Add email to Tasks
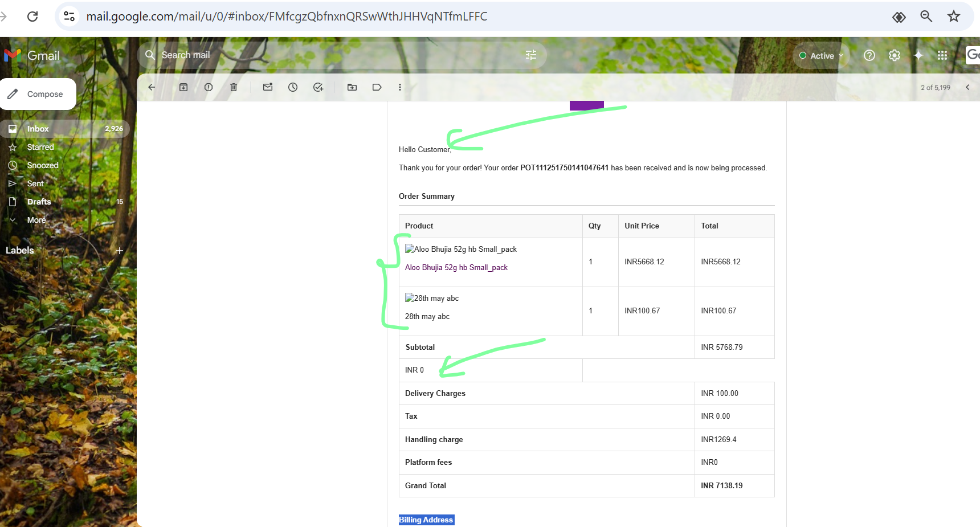 [318, 87]
